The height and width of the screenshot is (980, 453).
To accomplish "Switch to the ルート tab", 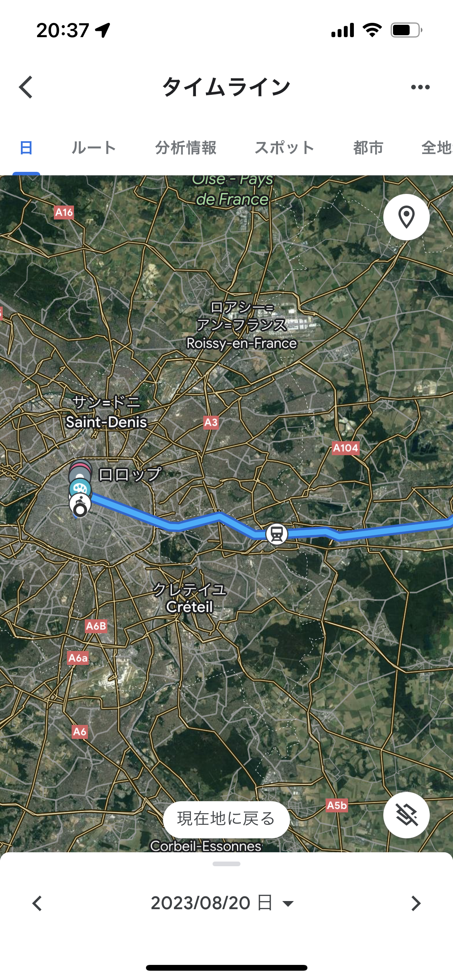I will (x=94, y=147).
